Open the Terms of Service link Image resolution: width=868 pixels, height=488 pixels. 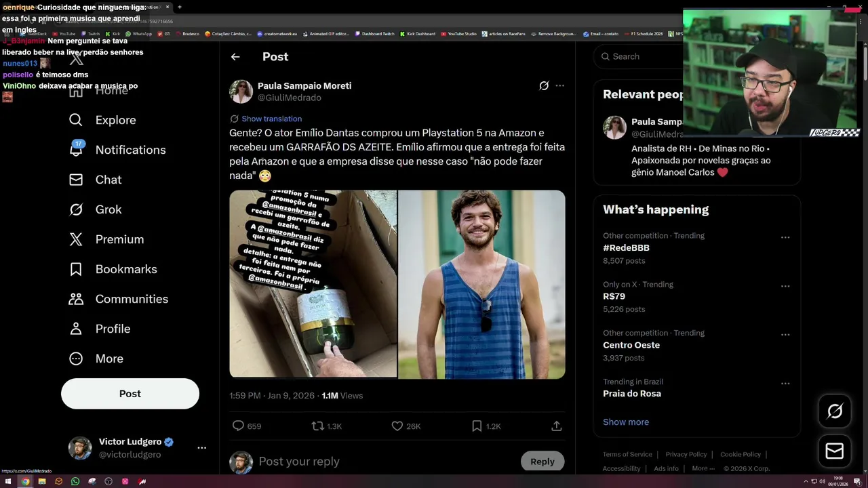pos(627,455)
